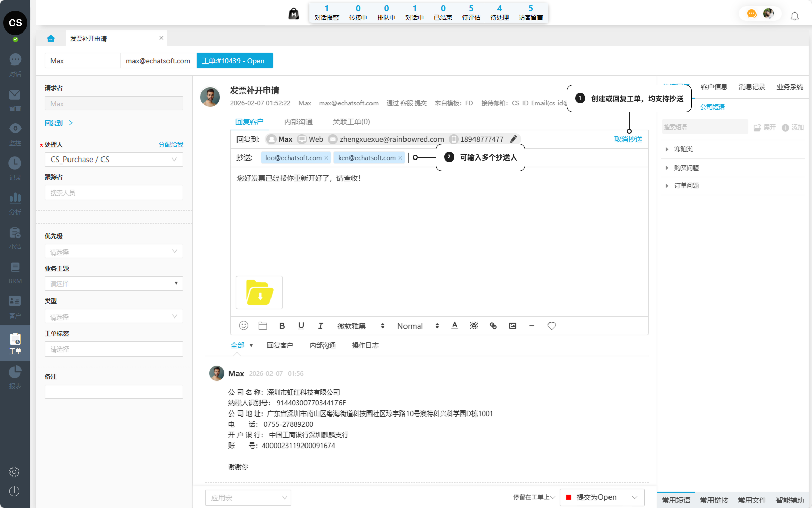The height and width of the screenshot is (508, 812).
Task: Toggle underline formatting in reply editor
Action: click(x=301, y=326)
